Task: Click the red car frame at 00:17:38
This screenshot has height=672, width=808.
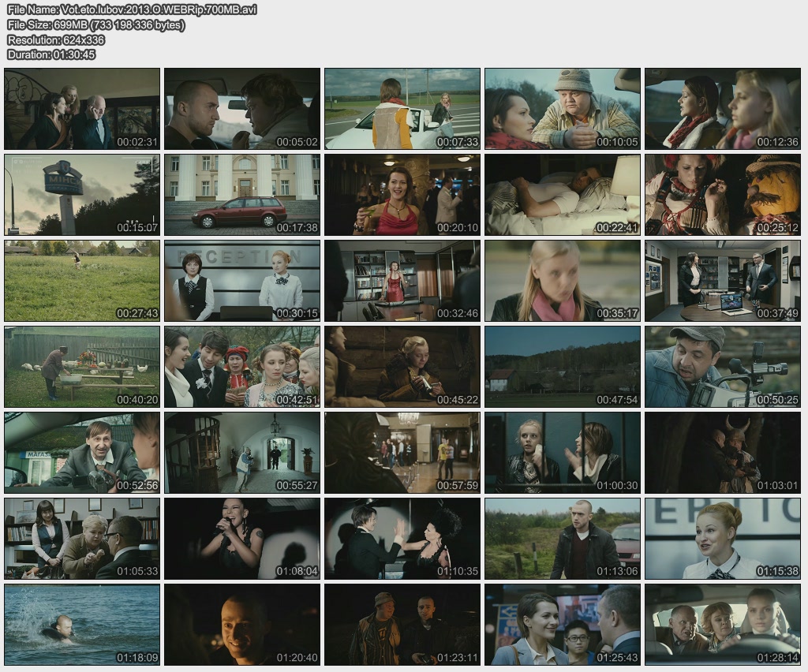Action: [241, 195]
